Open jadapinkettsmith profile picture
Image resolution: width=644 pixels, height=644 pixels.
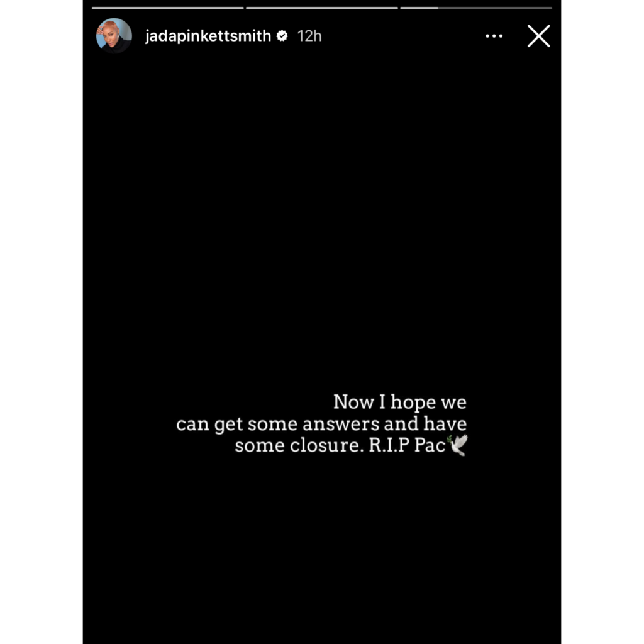coord(114,36)
